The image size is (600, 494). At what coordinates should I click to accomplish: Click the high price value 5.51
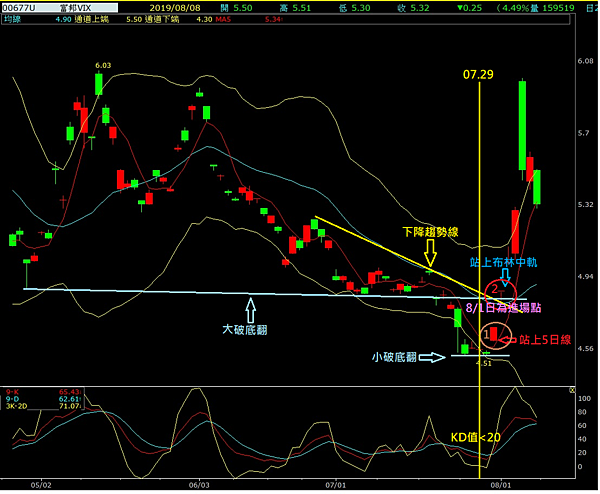click(x=301, y=8)
